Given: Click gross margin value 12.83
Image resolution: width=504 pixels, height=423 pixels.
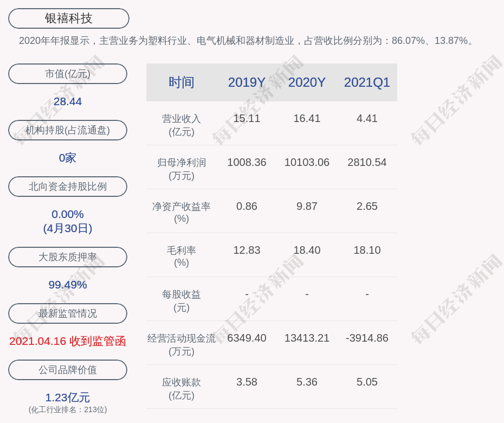Looking at the screenshot, I should (247, 250).
